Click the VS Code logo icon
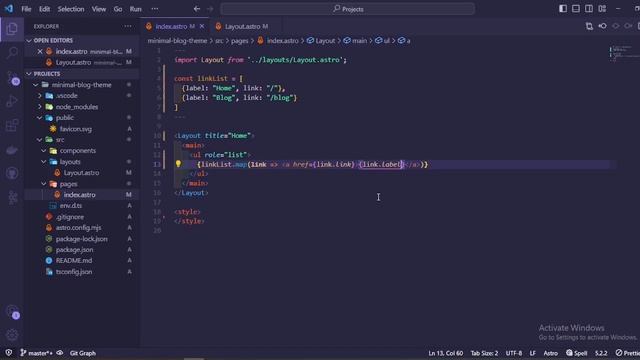Screen dimensions: 640x360 click(9, 9)
